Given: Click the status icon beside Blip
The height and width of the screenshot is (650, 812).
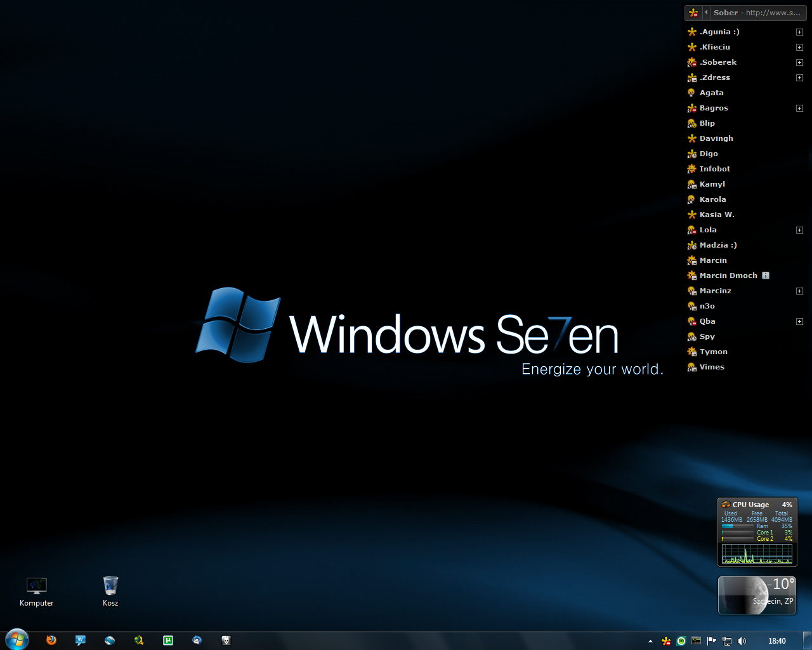Looking at the screenshot, I should click(x=691, y=123).
